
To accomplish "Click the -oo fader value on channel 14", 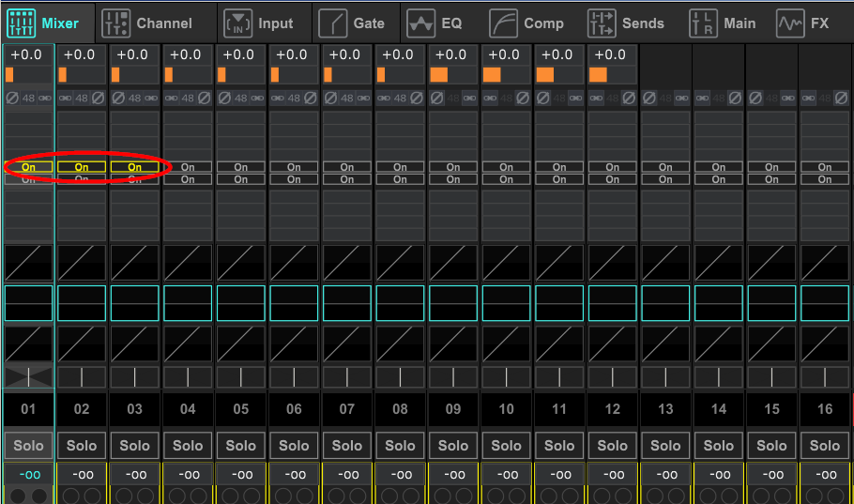I will point(720,475).
